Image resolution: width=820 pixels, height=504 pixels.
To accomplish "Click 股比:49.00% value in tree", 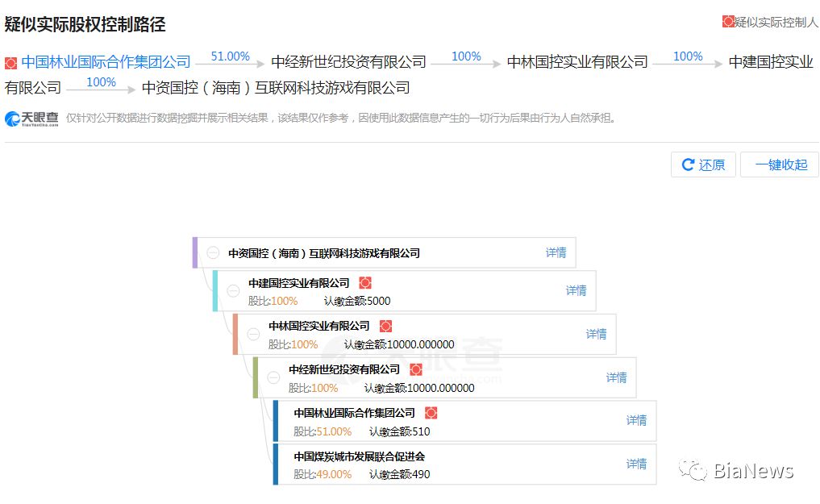I will [x=323, y=474].
